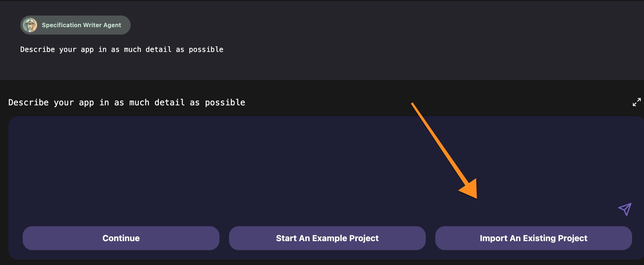This screenshot has width=644, height=265.
Task: Click the agent's chat message text
Action: [122, 50]
